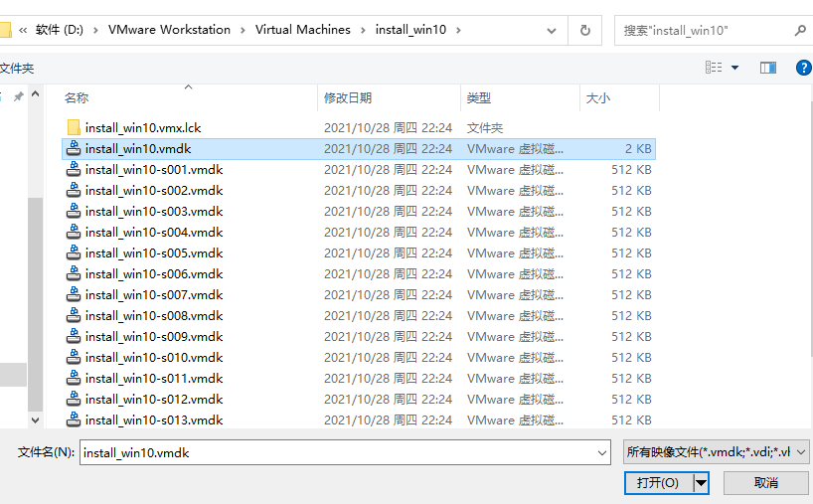Click the arrow beside the 打开 button
Image resolution: width=813 pixels, height=504 pixels.
point(702,483)
